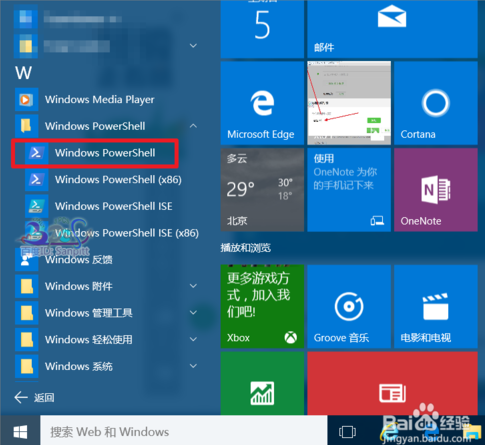Image resolution: width=485 pixels, height=445 pixels.
Task: Click the W letter group header
Action: (x=23, y=73)
